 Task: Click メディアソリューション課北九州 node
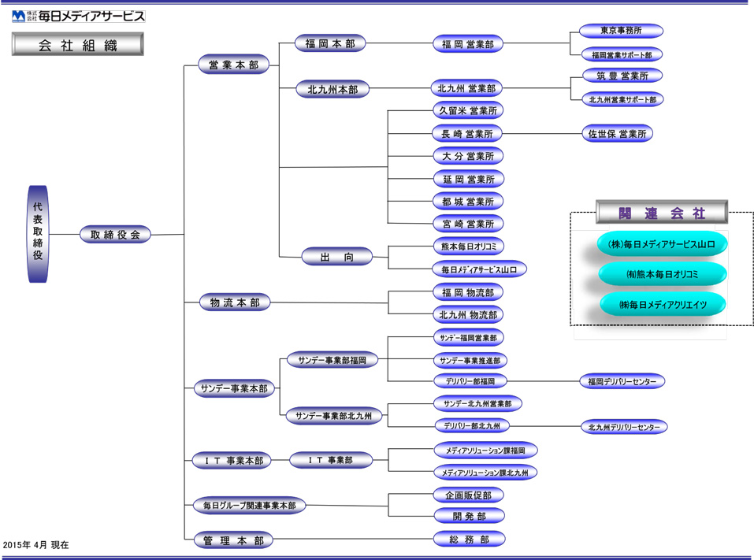click(x=485, y=473)
